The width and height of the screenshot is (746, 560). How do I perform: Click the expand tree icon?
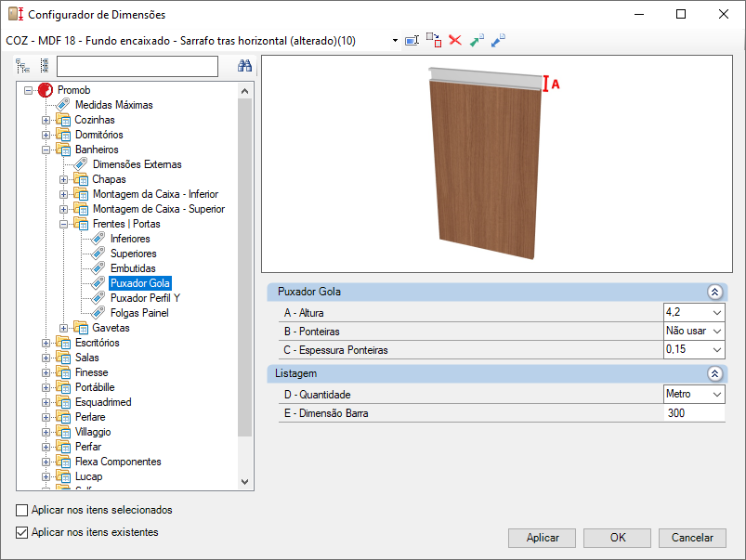pyautogui.click(x=23, y=66)
